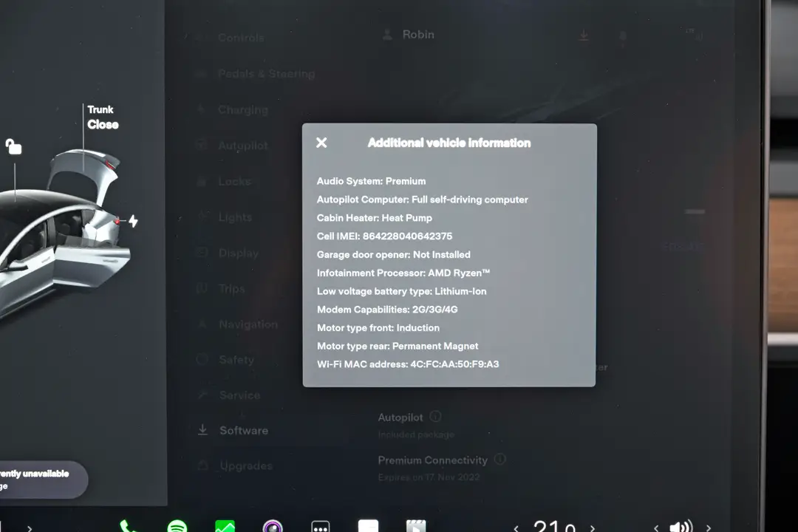The image size is (798, 532).
Task: Open the green energy chart app
Action: (225, 527)
